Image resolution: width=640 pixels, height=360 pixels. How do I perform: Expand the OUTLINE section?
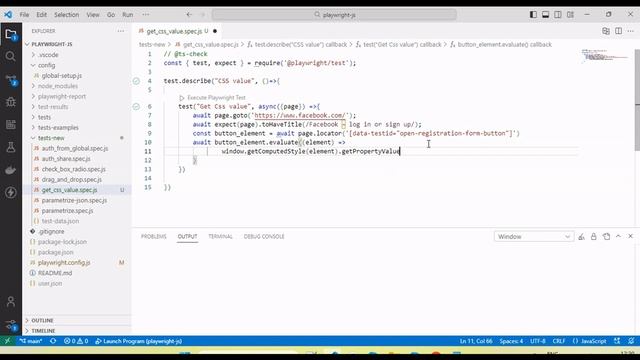coord(42,321)
